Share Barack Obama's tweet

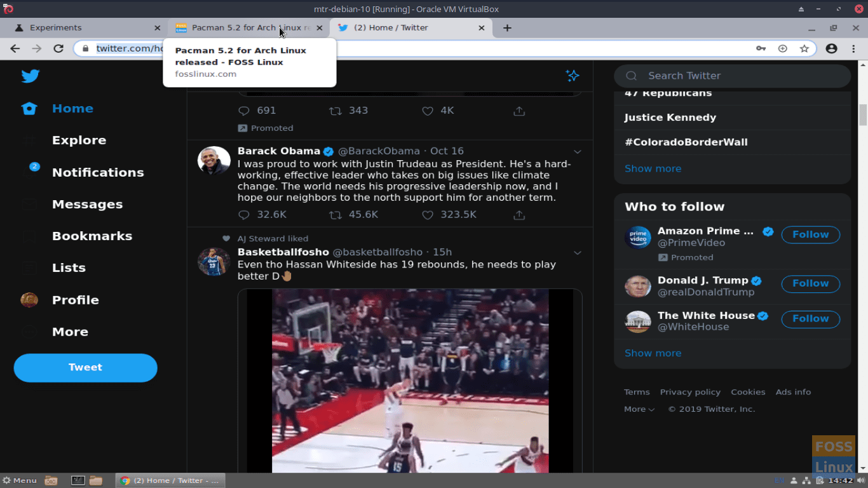(x=519, y=215)
